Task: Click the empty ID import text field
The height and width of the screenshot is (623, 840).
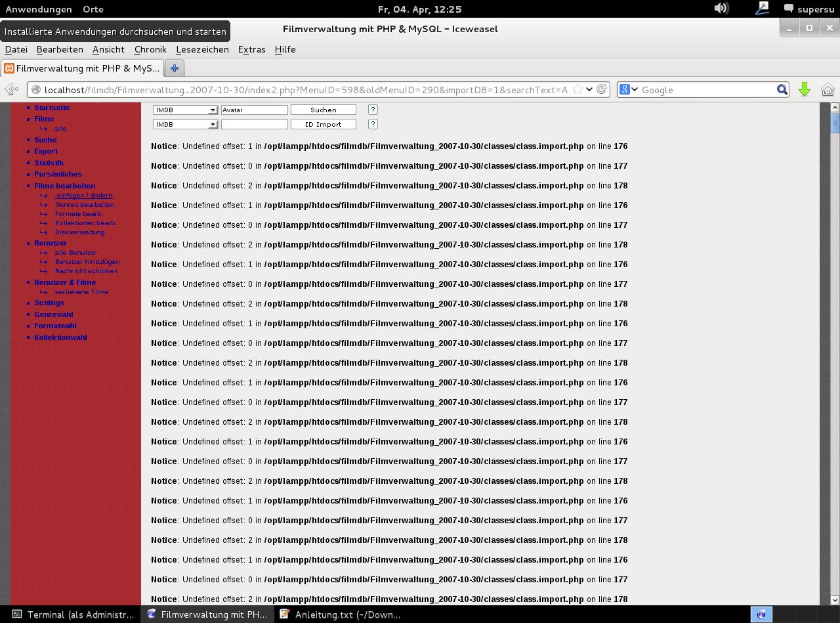Action: [254, 124]
